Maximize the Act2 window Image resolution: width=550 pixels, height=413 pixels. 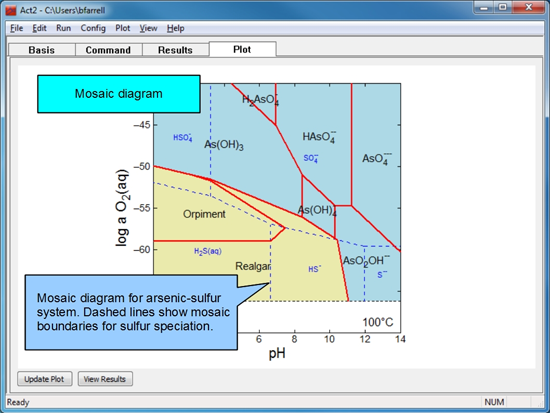(x=503, y=7)
